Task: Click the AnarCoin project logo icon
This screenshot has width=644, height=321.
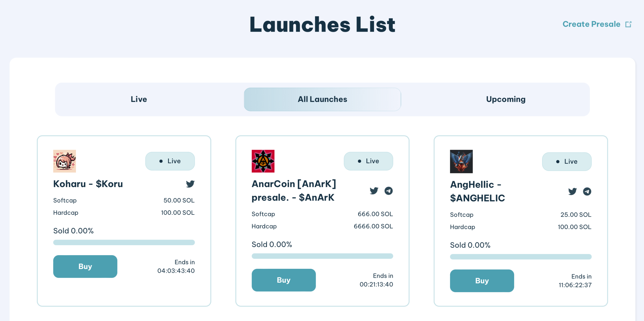Action: 263,161
